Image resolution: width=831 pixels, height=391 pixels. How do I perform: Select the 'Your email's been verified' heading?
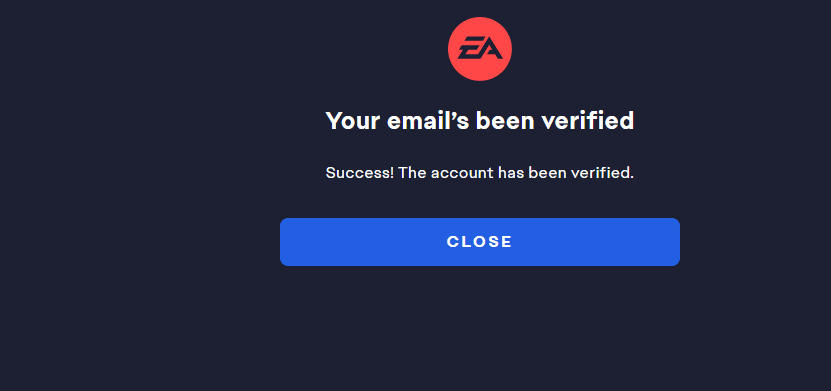pos(480,121)
